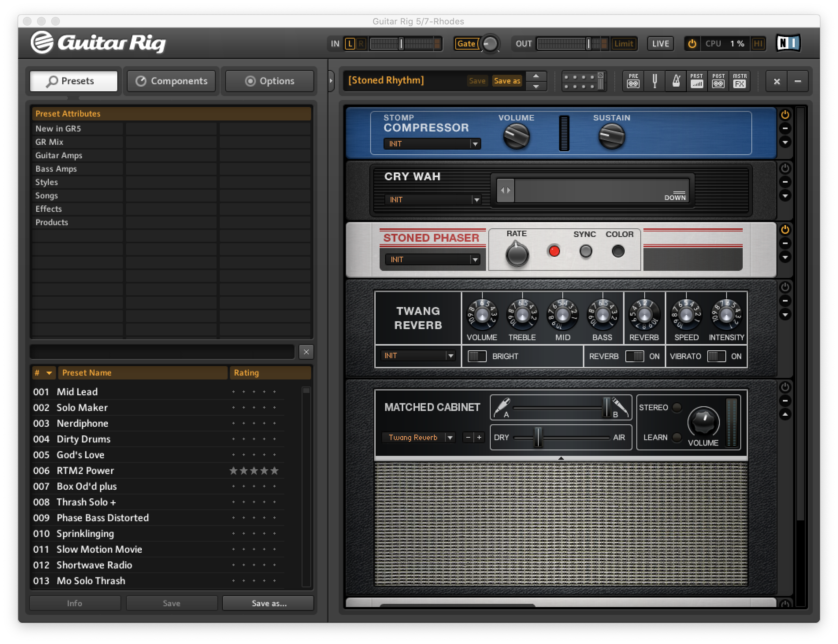Open the Matched Cabinet Twang Reverb dropdown
The width and height of the screenshot is (838, 644).
pyautogui.click(x=418, y=437)
